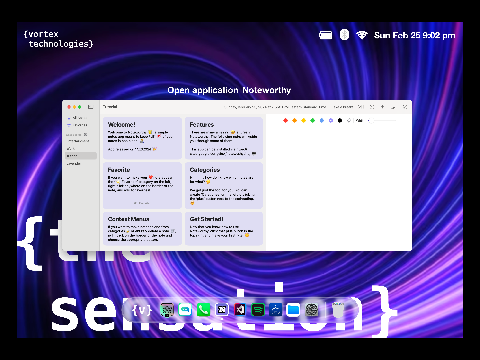480x360 pixels.
Task: Open the blue Files folder in dock
Action: click(x=293, y=310)
